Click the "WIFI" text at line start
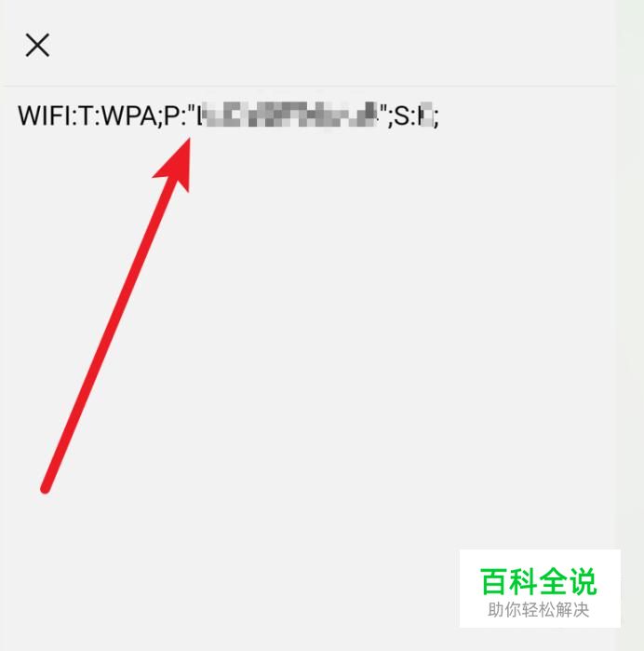 coord(44,115)
